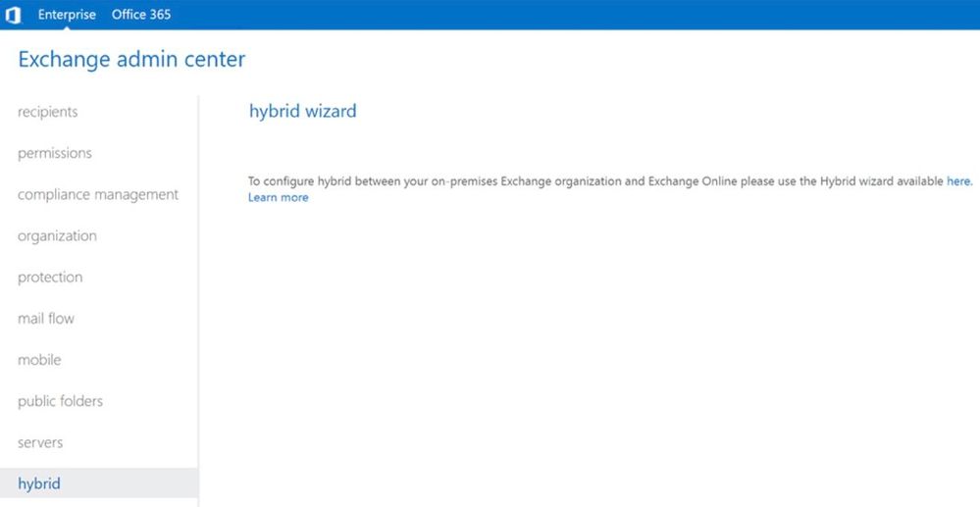This screenshot has height=507, width=980.
Task: Click the hybrid wizard heading
Action: click(303, 111)
